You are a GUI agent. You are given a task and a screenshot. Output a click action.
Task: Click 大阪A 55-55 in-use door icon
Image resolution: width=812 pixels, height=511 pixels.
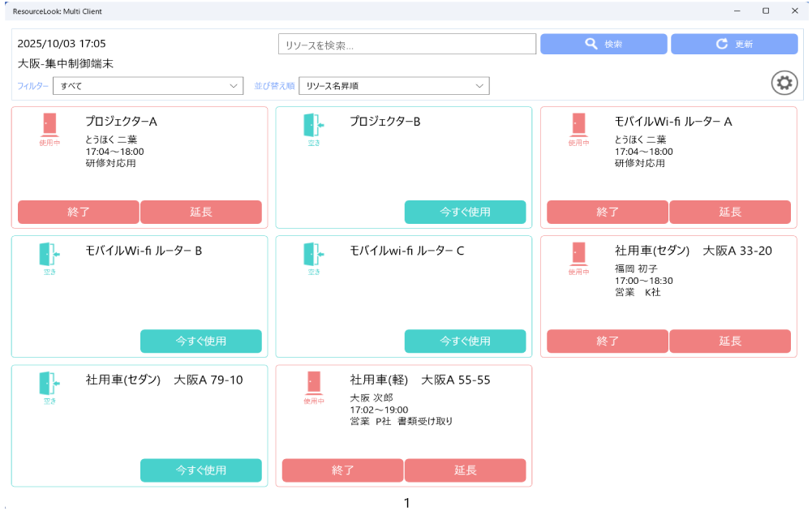[x=314, y=384]
